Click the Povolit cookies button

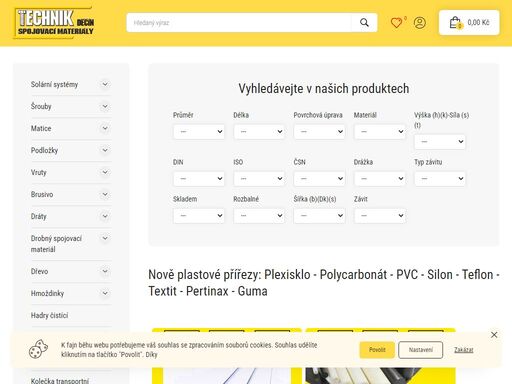pos(377,350)
